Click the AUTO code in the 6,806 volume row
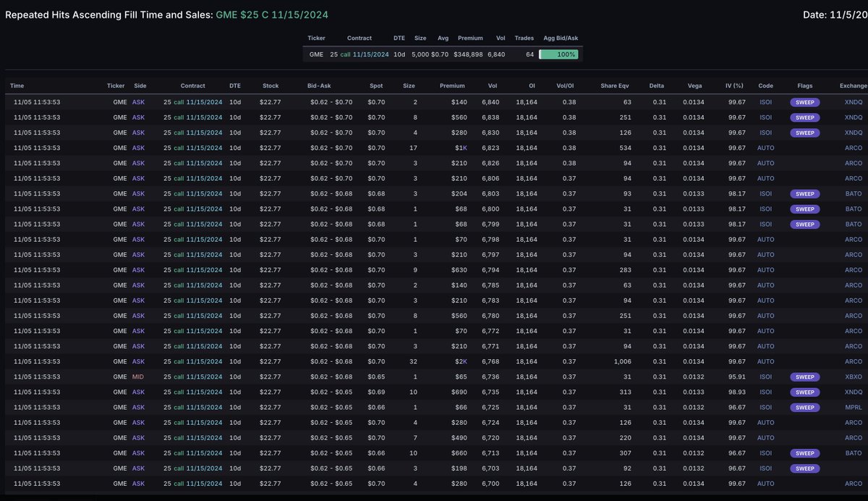Screen dimensions: 868x501 pyautogui.click(x=765, y=179)
